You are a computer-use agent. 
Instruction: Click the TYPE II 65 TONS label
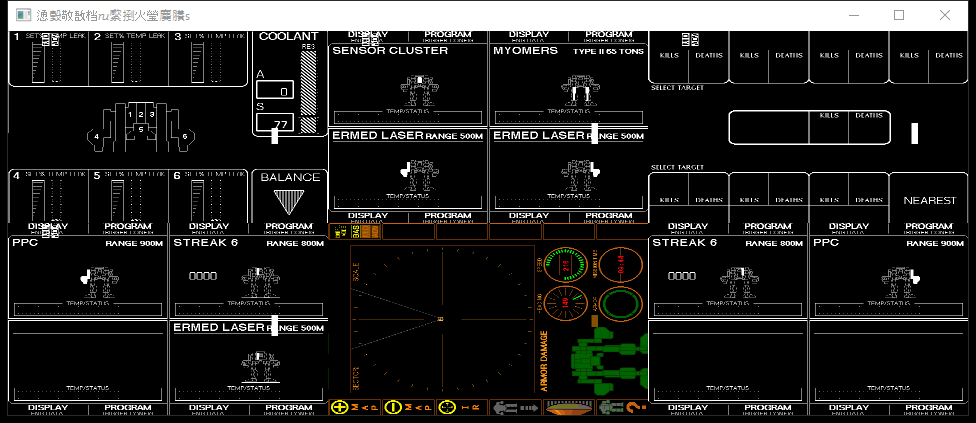608,51
